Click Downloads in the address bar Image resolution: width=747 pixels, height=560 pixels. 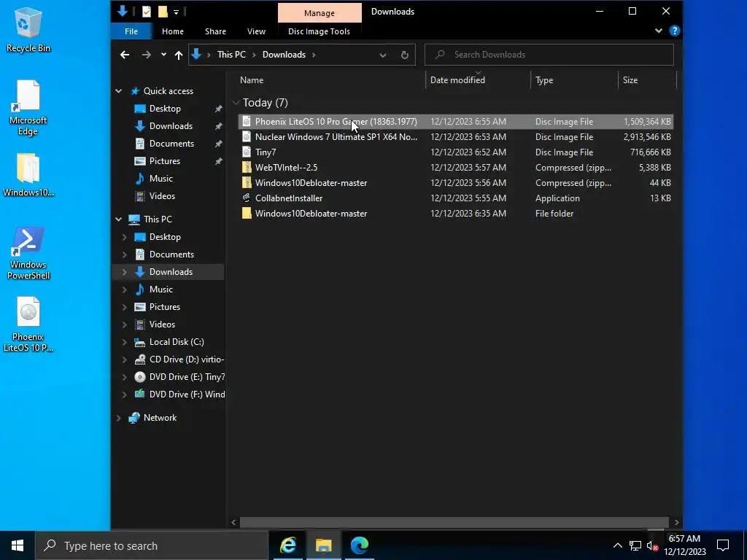[284, 55]
